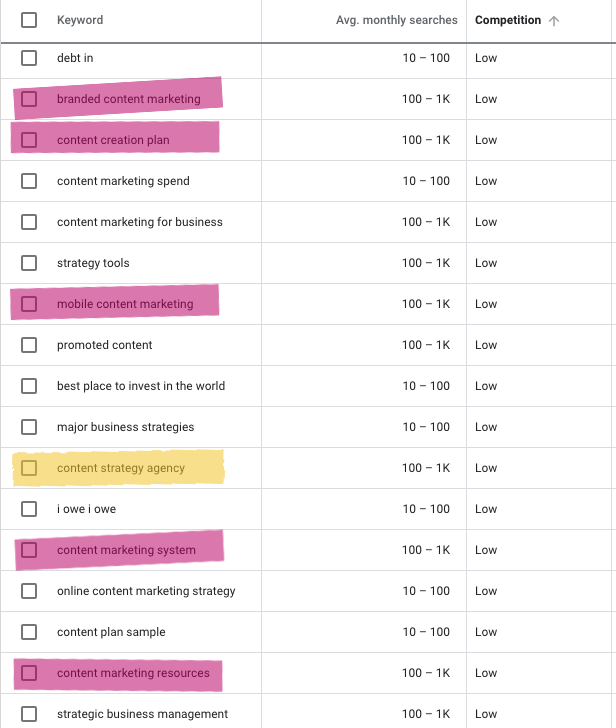
Task: Click the sort arrow beside Competition
Action: [x=555, y=21]
